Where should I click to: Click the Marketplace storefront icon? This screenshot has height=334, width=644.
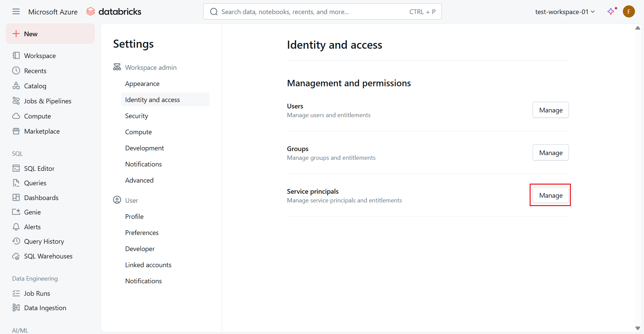16,131
